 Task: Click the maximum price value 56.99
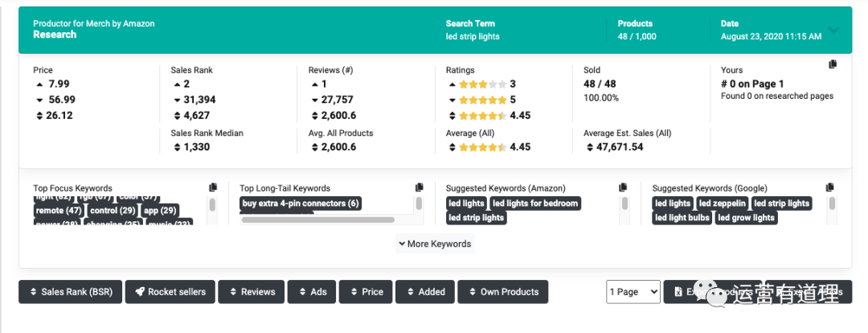point(61,100)
